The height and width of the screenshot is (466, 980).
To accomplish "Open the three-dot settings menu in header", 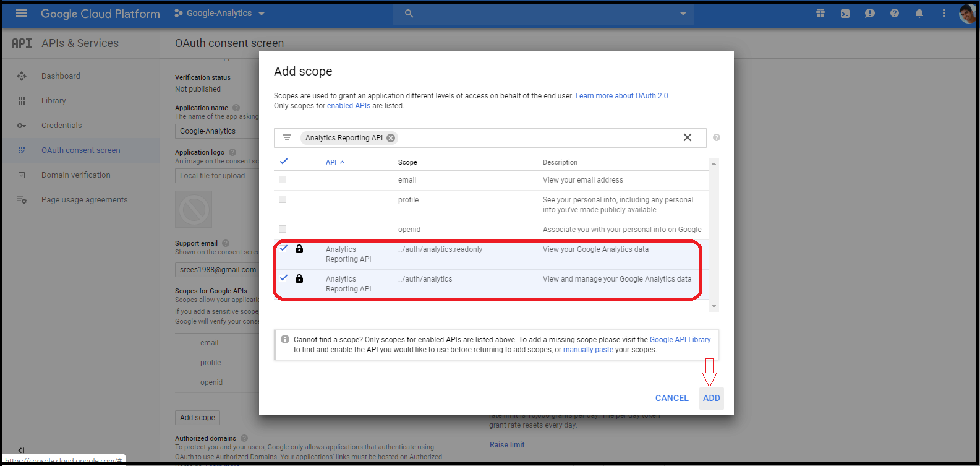I will (x=944, y=13).
